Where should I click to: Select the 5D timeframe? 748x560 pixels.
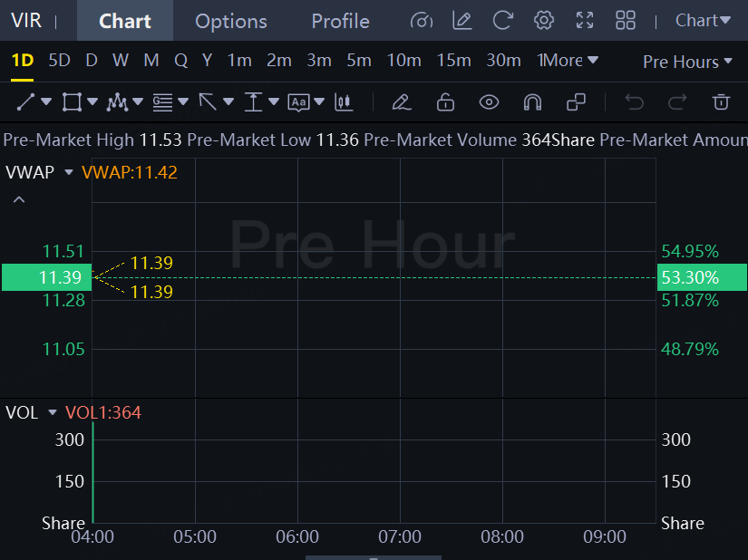[x=59, y=61]
